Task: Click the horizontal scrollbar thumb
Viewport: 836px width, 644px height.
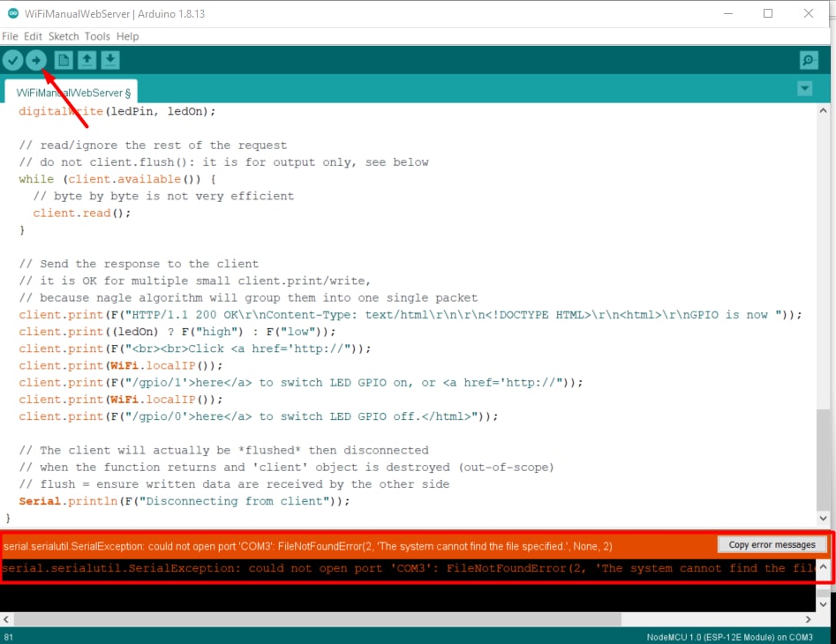Action: [317, 619]
